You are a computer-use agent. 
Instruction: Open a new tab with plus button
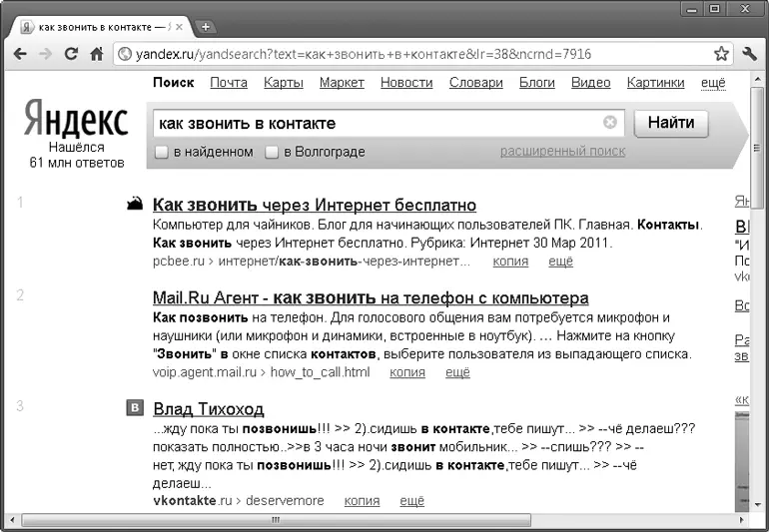pos(206,26)
